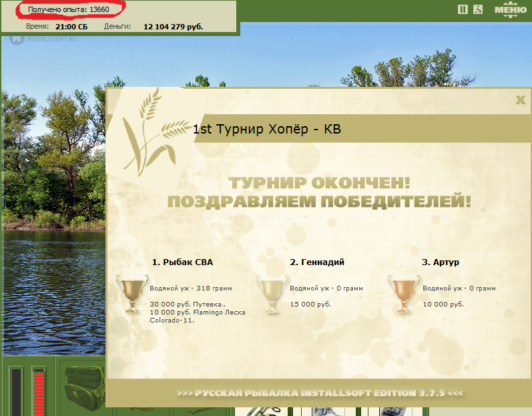
Task: Click the money amount 12 104 279 руб.
Action: [x=174, y=27]
